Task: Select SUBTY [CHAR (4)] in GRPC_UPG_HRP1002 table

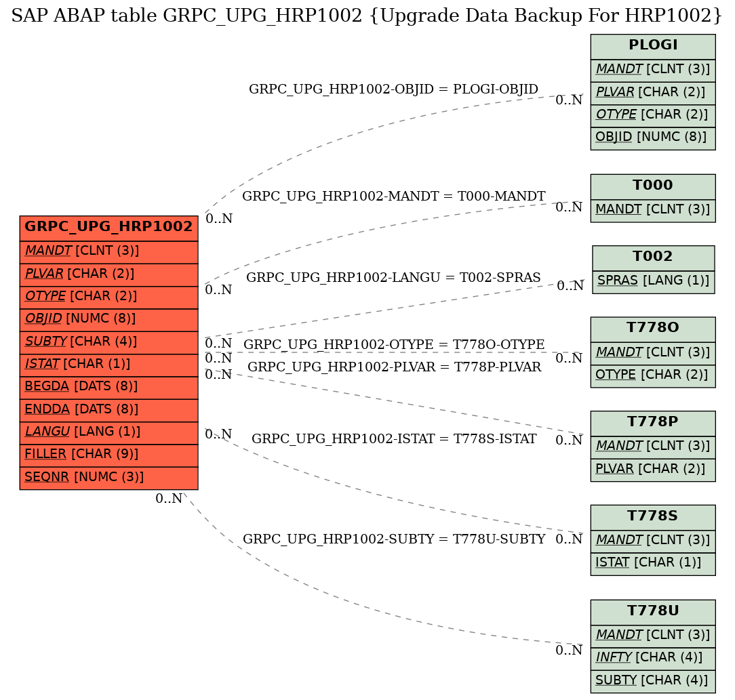Action: (x=108, y=342)
